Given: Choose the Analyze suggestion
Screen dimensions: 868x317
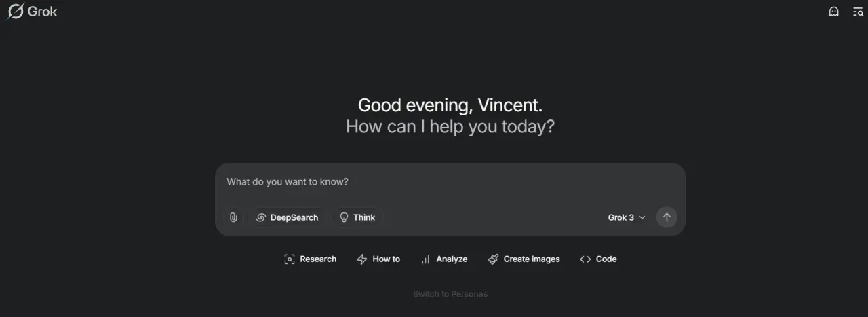Looking at the screenshot, I should pyautogui.click(x=444, y=259).
